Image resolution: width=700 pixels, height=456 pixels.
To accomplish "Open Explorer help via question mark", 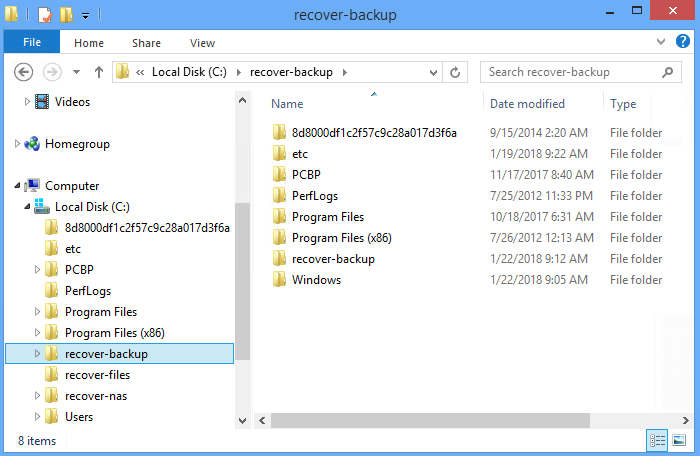I will [x=683, y=42].
